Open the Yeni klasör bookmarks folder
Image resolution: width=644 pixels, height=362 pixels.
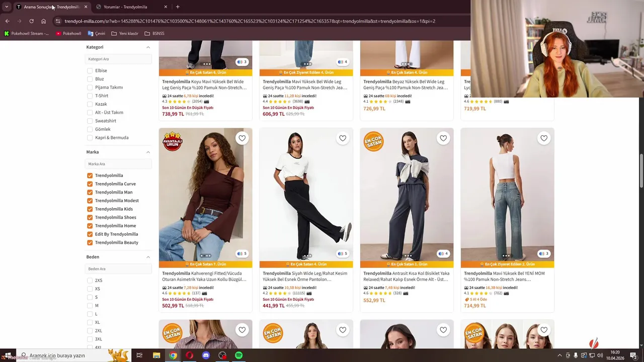(x=125, y=34)
